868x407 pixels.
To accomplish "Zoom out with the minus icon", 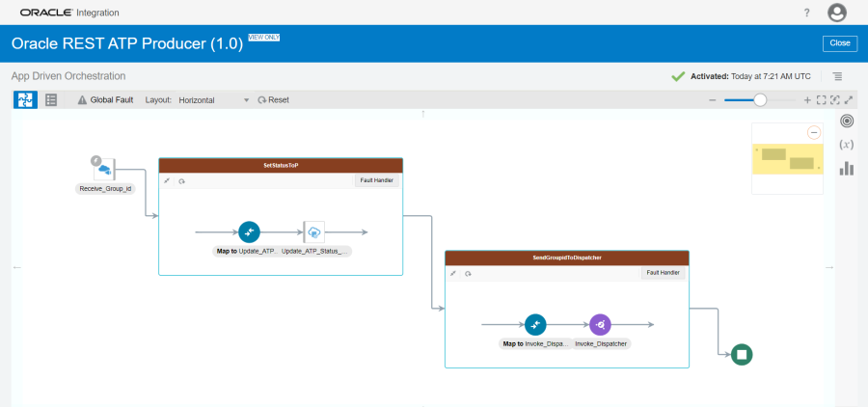I will (713, 100).
